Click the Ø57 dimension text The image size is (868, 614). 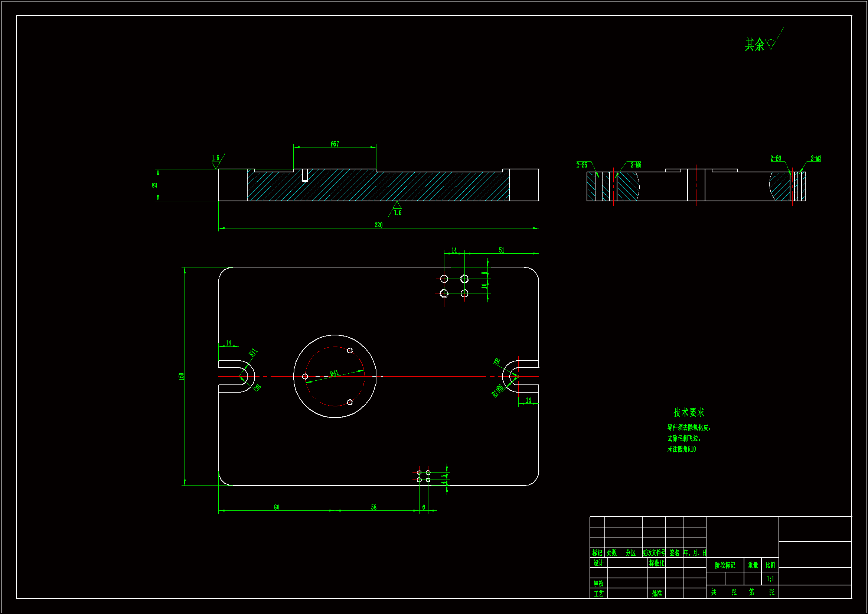335,144
